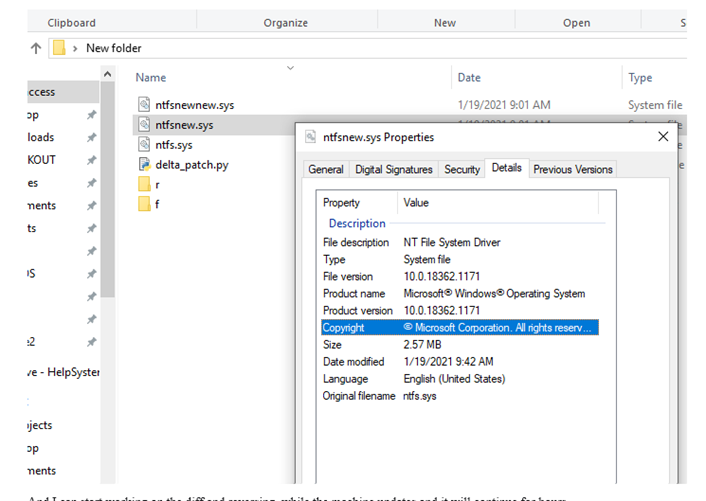This screenshot has width=706, height=501.
Task: Select the folder icon named r
Action: click(144, 184)
